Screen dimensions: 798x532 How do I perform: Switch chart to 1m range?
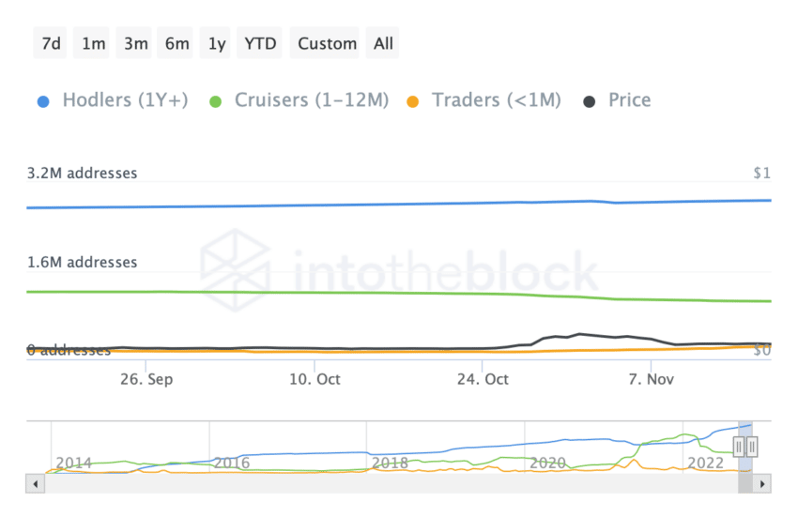click(x=94, y=43)
